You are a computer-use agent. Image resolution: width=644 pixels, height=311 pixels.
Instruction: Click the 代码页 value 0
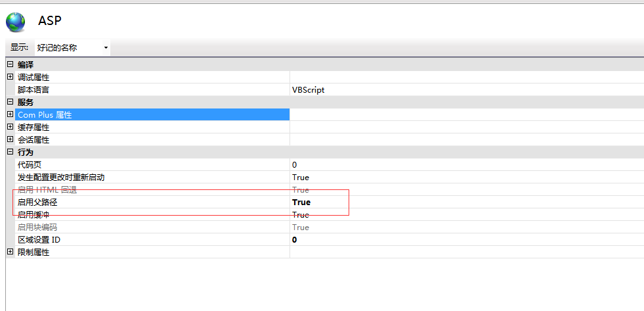pyautogui.click(x=295, y=165)
